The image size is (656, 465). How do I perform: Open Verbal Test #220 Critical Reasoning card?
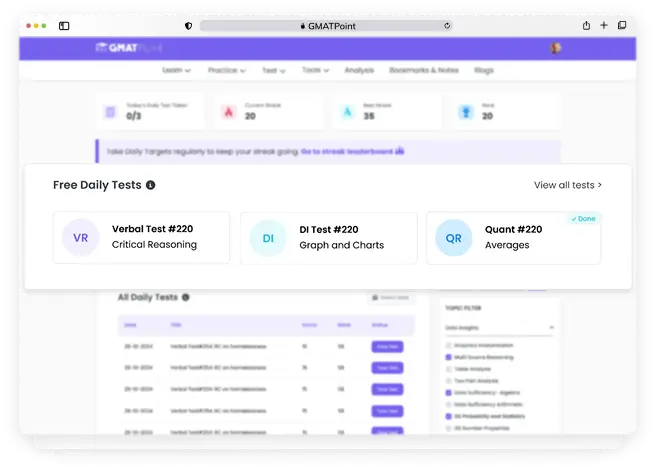(x=141, y=238)
